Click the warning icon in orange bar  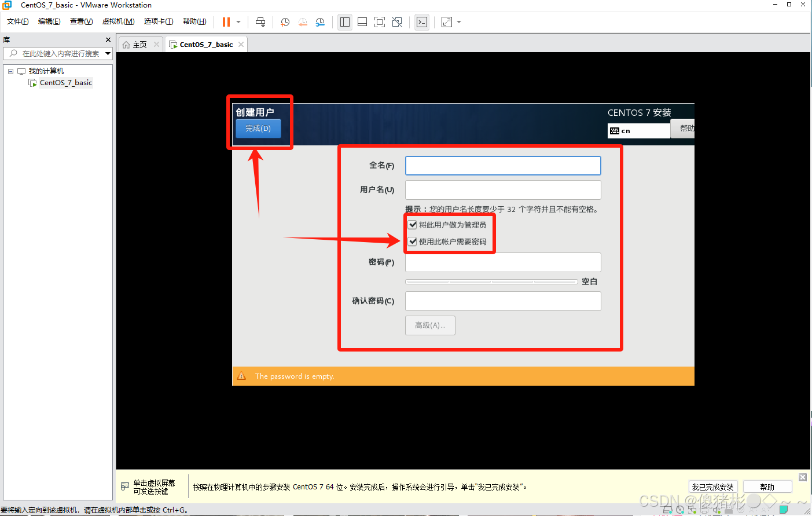pyautogui.click(x=241, y=376)
